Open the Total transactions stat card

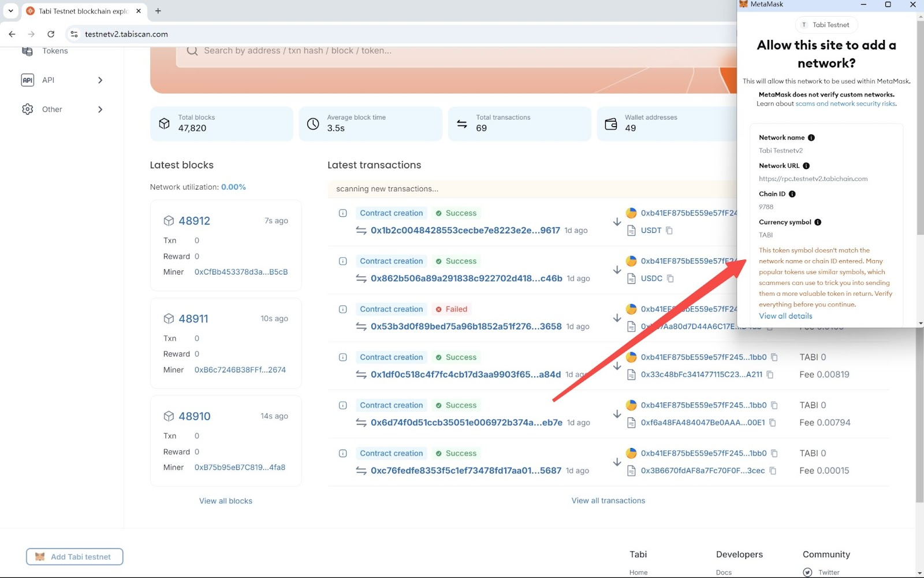point(520,124)
